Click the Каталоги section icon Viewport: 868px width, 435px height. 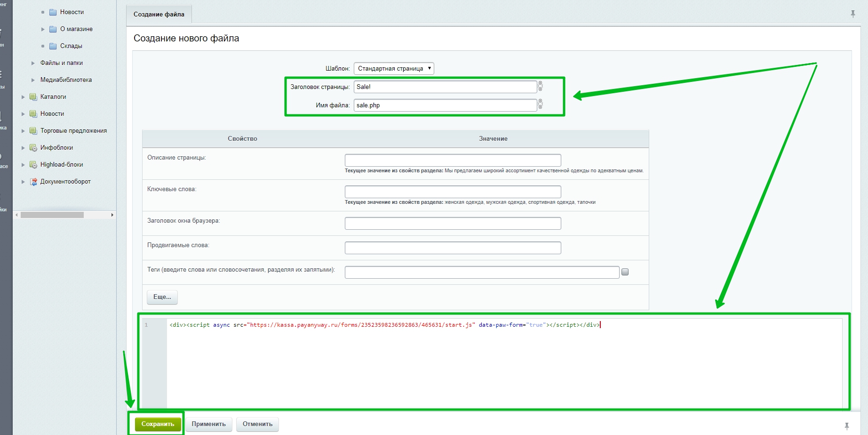coord(33,97)
